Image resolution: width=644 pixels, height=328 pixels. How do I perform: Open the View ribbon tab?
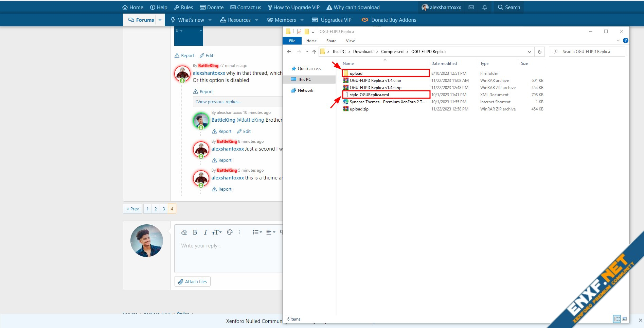coord(350,41)
